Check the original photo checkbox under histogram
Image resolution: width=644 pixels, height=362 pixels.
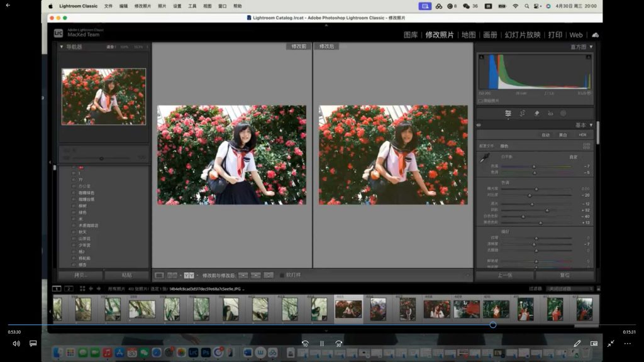[x=480, y=101]
